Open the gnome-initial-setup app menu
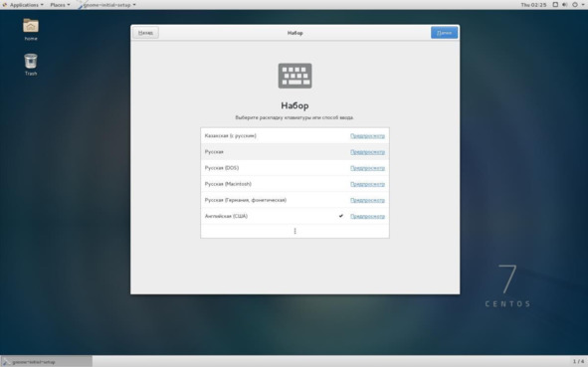The height and width of the screenshot is (367, 588). pyautogui.click(x=106, y=5)
